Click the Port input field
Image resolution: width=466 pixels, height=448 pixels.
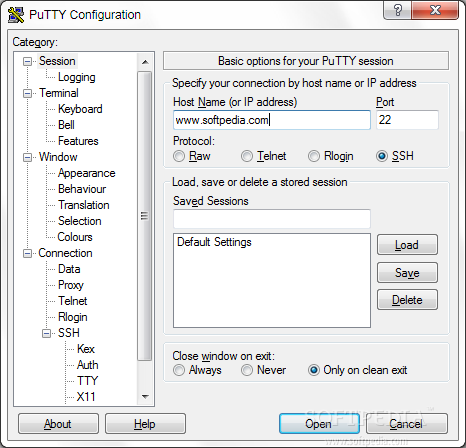pyautogui.click(x=407, y=120)
